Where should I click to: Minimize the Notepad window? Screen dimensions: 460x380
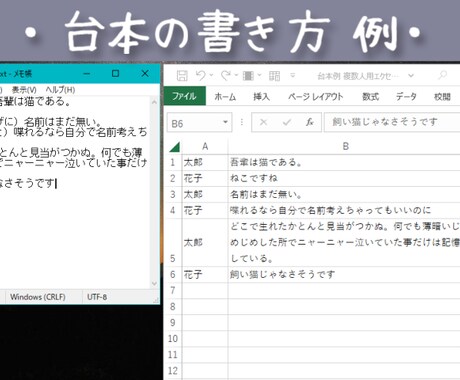87,73
